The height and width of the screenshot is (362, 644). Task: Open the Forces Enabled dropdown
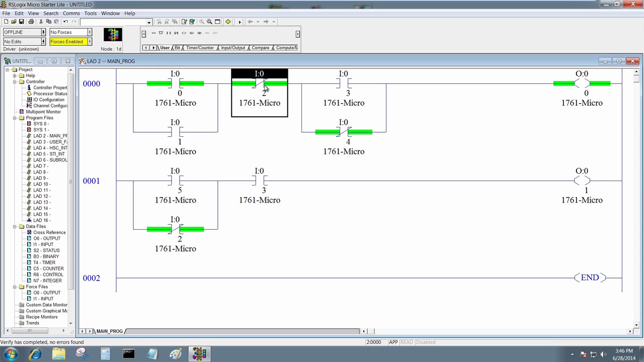tap(90, 42)
